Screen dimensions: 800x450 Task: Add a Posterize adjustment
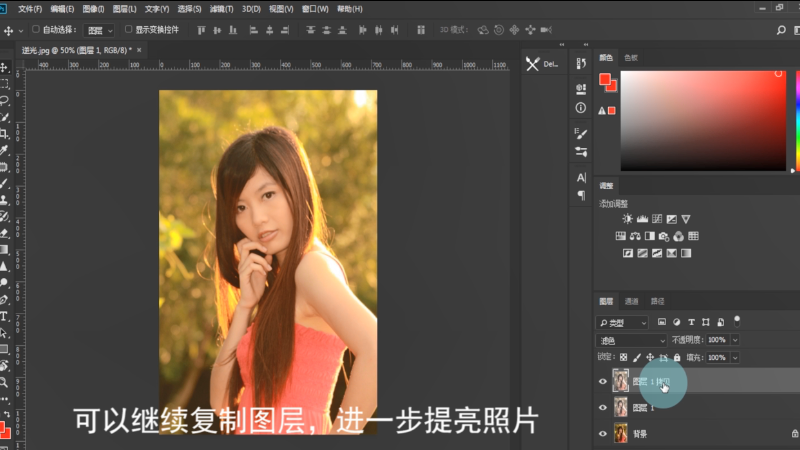tap(642, 253)
